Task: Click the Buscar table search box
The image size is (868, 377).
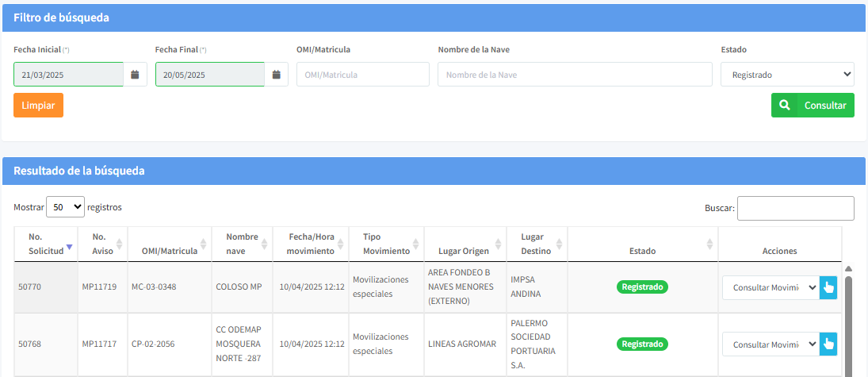Action: pyautogui.click(x=795, y=208)
